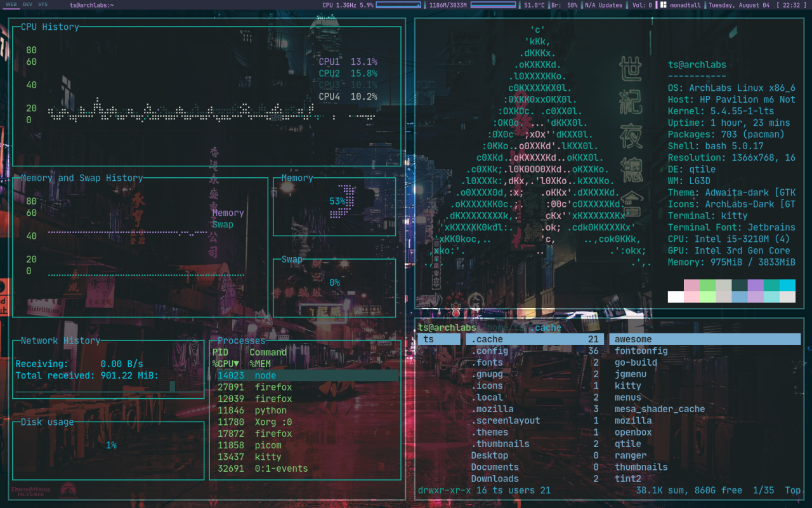Click the monadtall layout icon in the bar

pyautogui.click(x=663, y=5)
